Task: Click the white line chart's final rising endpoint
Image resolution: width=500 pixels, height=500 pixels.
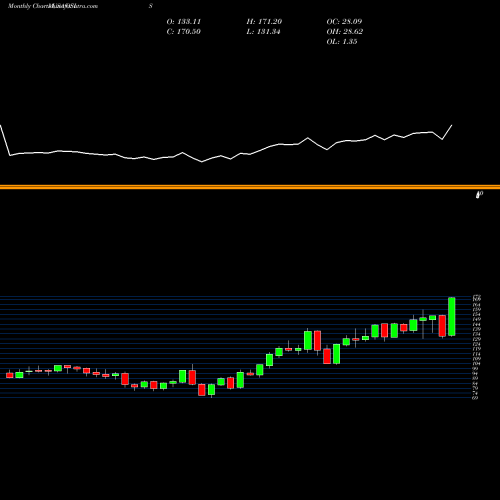Action: pyautogui.click(x=452, y=125)
